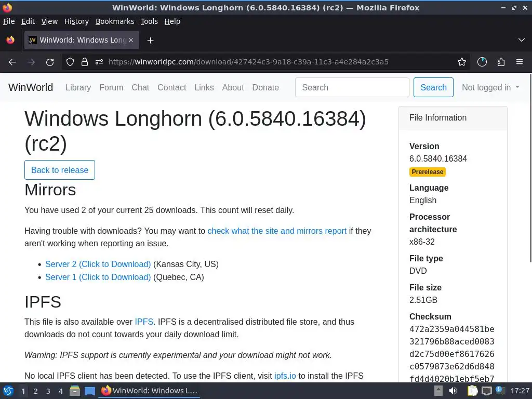Open the Forum nav link

coord(111,87)
